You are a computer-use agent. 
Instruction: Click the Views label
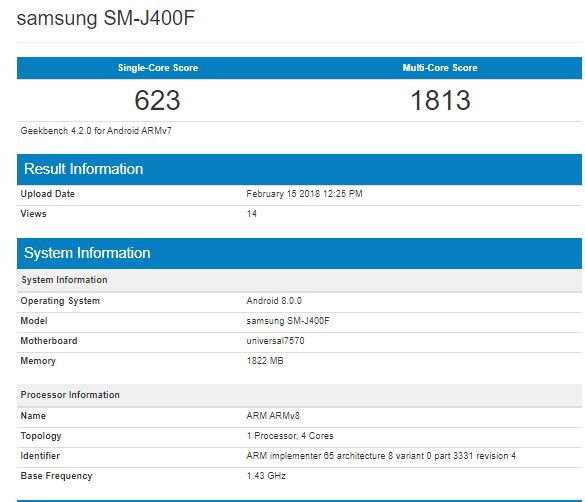coord(33,214)
